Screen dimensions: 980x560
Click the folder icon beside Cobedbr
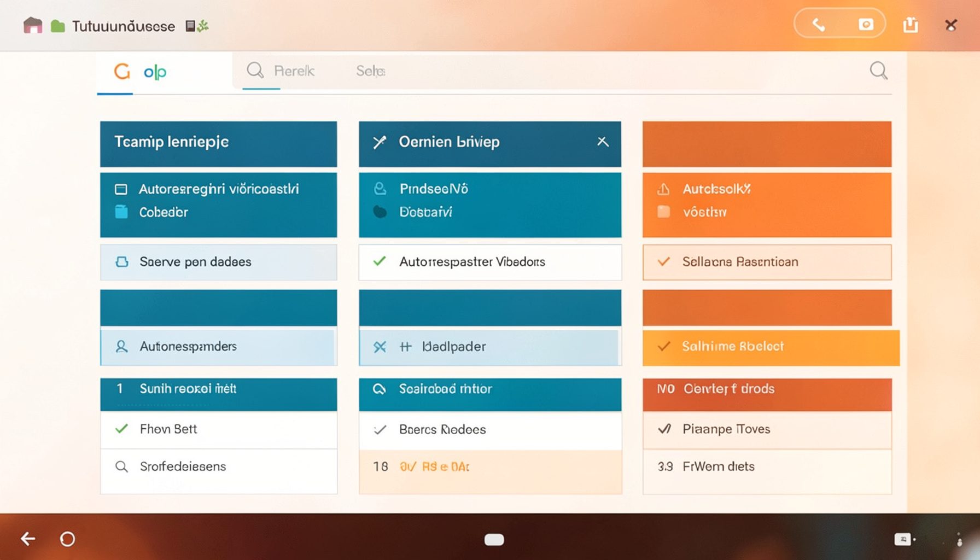point(121,212)
